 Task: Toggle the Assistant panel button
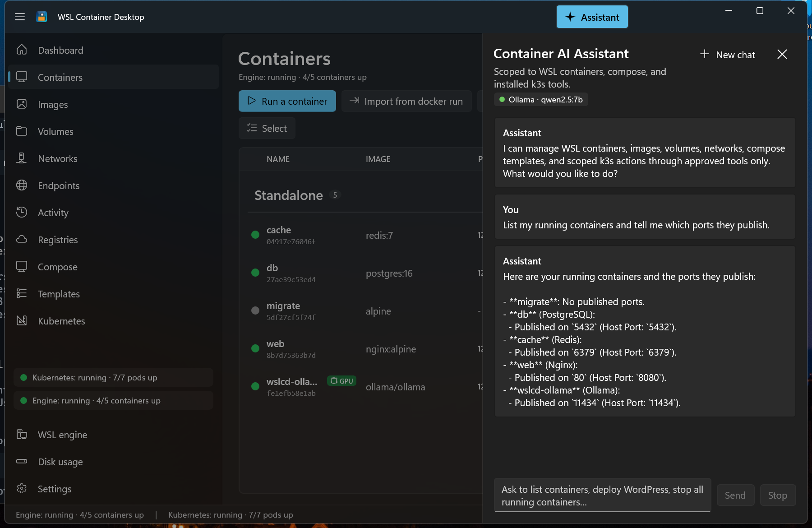[592, 17]
